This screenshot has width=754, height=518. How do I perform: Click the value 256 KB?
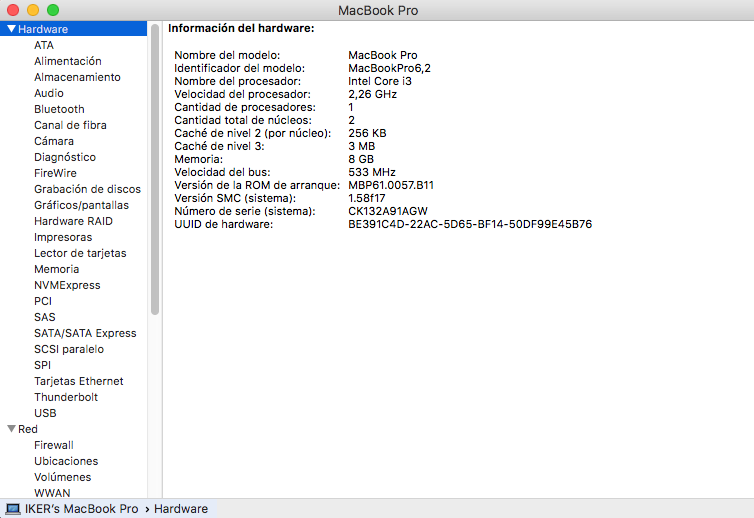[x=367, y=133]
